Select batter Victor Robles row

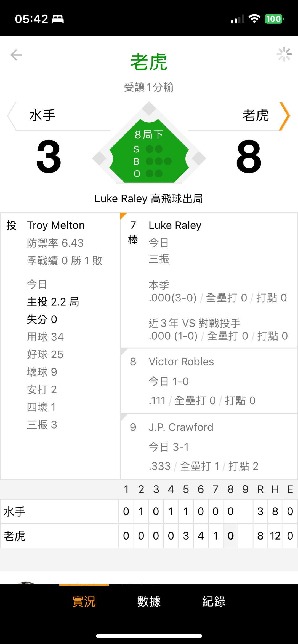(x=209, y=381)
